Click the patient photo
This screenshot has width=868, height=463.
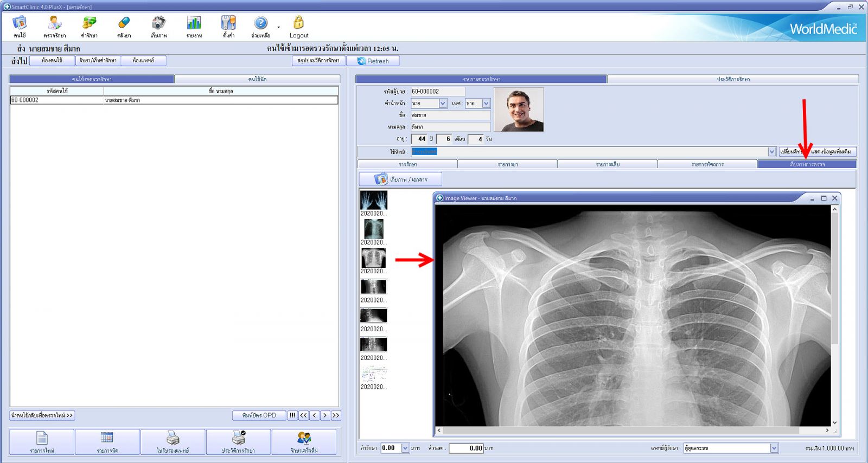point(519,110)
